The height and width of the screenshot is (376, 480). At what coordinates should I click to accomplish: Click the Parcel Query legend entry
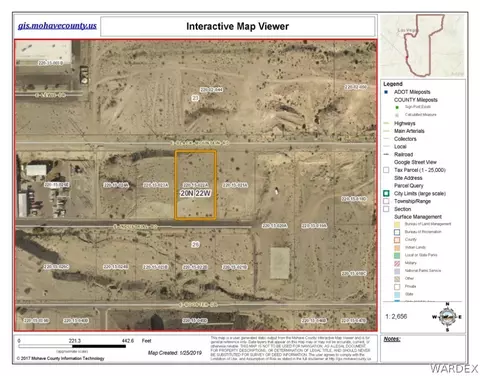409,186
